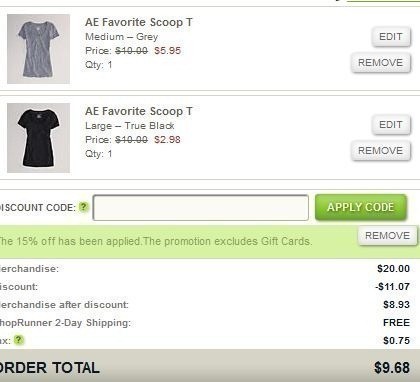Click the Discount Code help question icon
Screen dimensions: 420x382
point(83,207)
